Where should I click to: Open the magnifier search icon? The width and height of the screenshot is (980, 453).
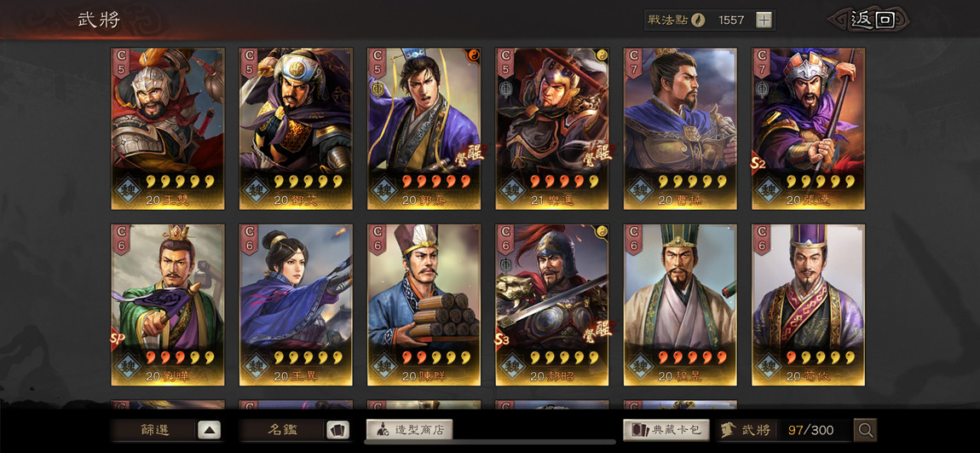point(865,430)
